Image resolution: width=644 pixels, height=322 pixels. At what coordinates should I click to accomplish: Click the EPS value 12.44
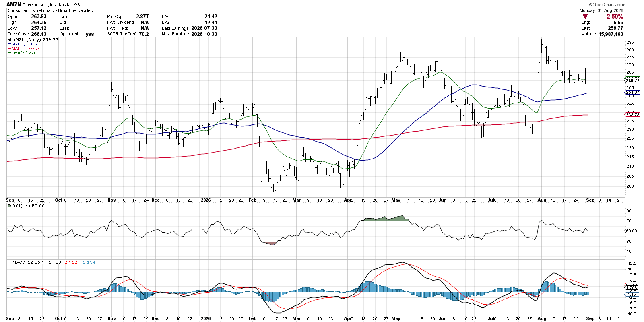point(211,23)
